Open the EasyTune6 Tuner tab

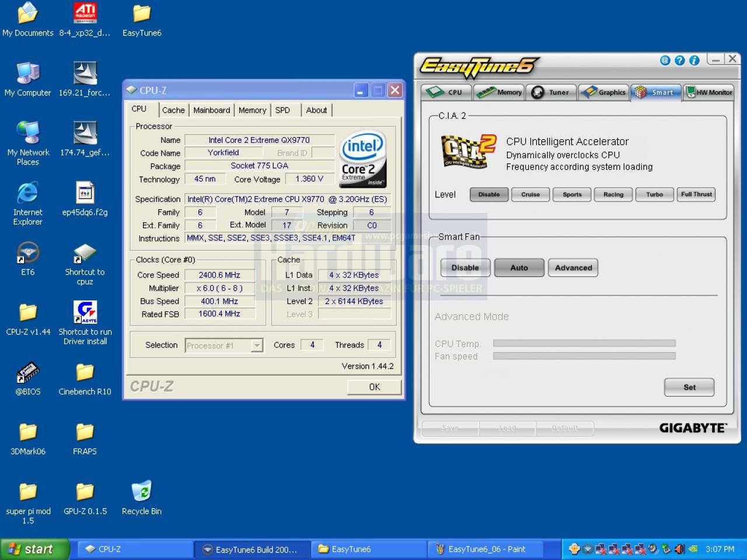coord(551,92)
